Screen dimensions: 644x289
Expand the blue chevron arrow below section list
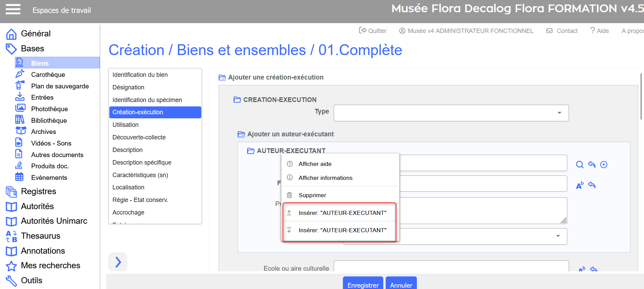click(117, 262)
